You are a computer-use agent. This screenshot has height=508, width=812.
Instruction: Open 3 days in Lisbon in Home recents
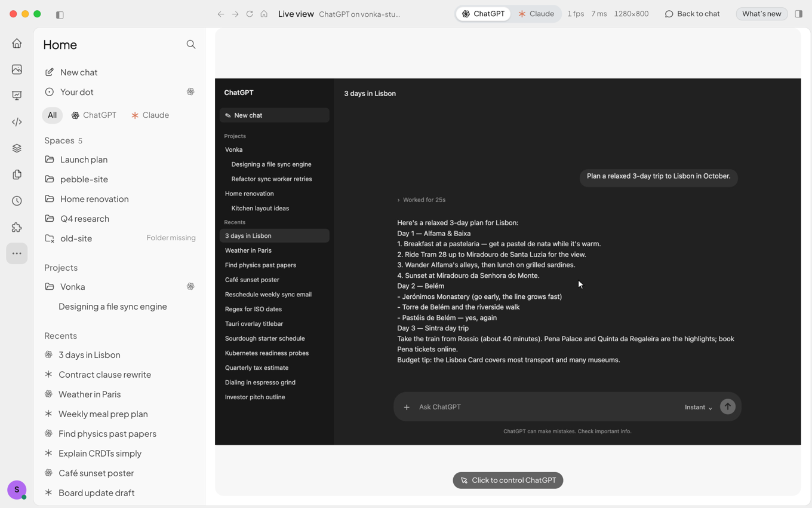120,355
